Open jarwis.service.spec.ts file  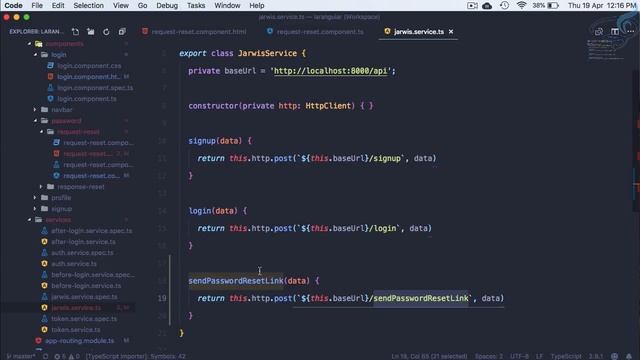84,297
